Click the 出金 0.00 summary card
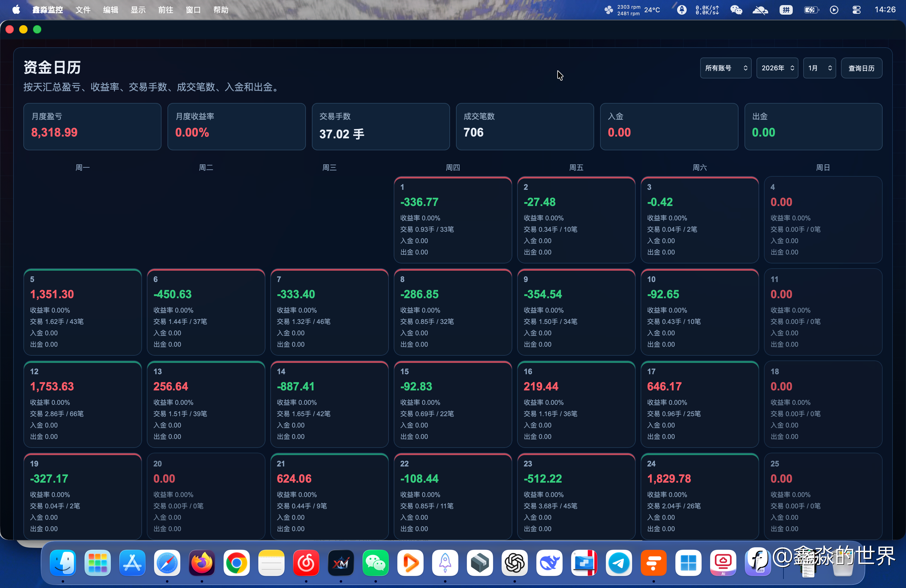906x588 pixels. 813,127
